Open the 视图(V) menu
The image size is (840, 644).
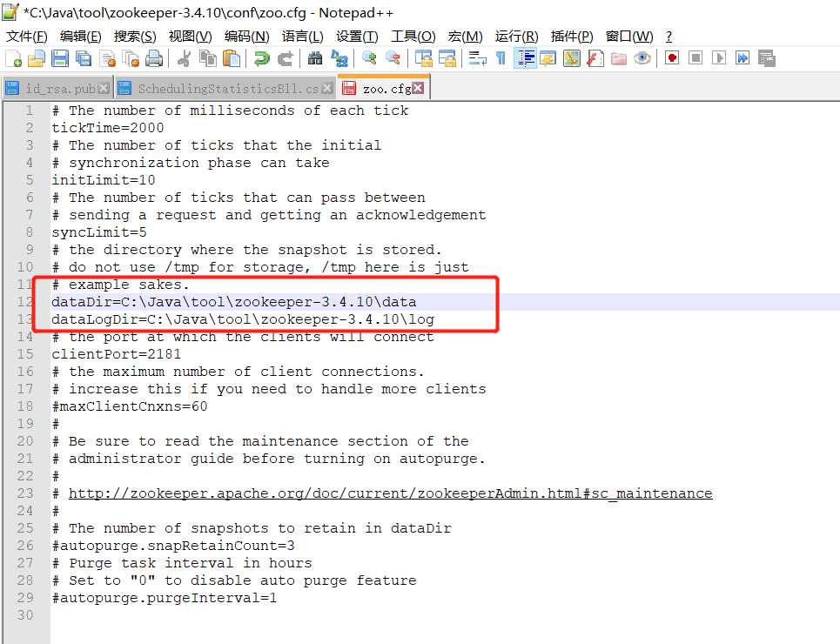click(190, 37)
